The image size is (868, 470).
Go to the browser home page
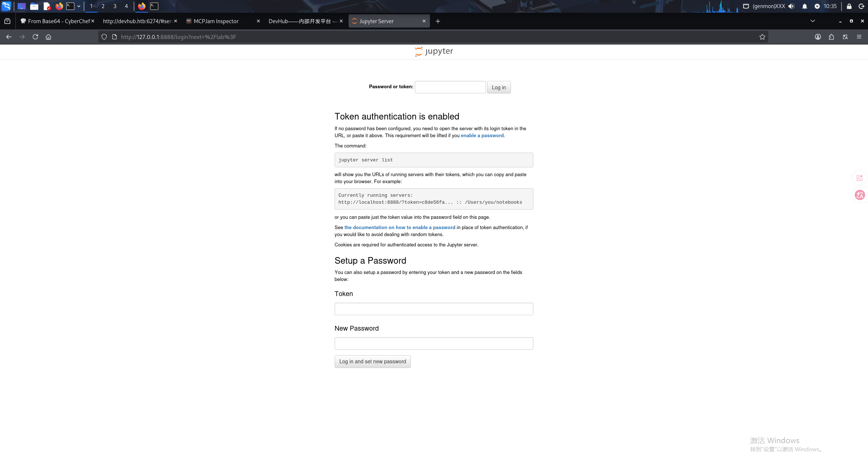[x=48, y=37]
